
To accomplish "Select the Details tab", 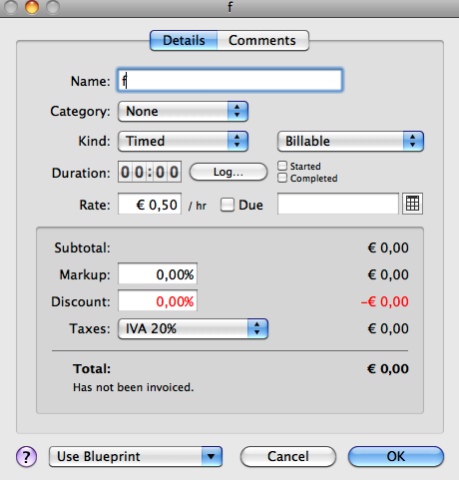I will 184,41.
